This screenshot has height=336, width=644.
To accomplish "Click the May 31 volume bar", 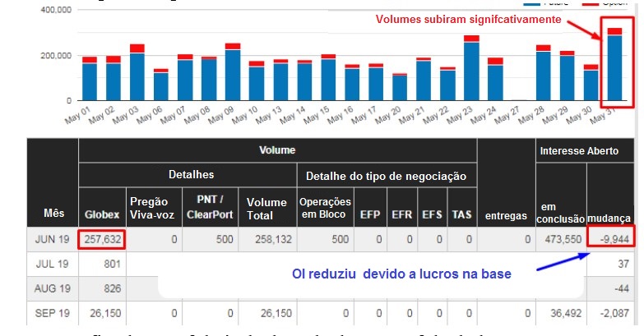I will [x=614, y=67].
